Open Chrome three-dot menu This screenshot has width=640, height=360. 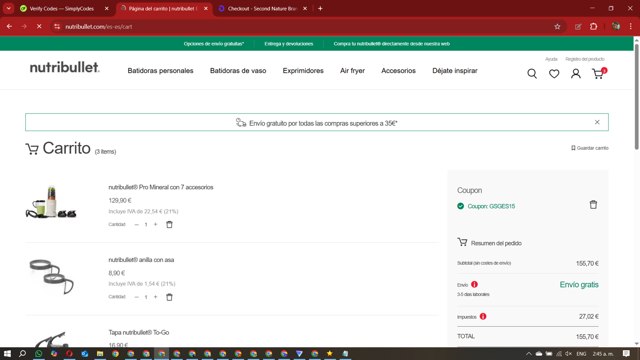tap(631, 27)
